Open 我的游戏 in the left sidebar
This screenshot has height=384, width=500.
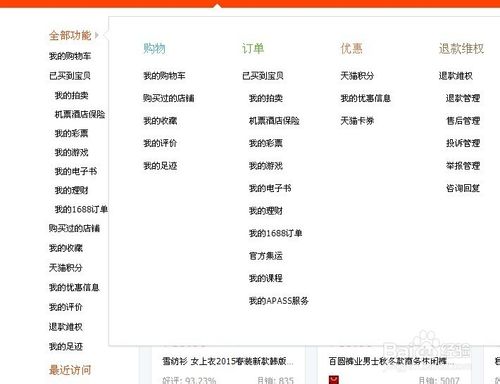coord(71,152)
